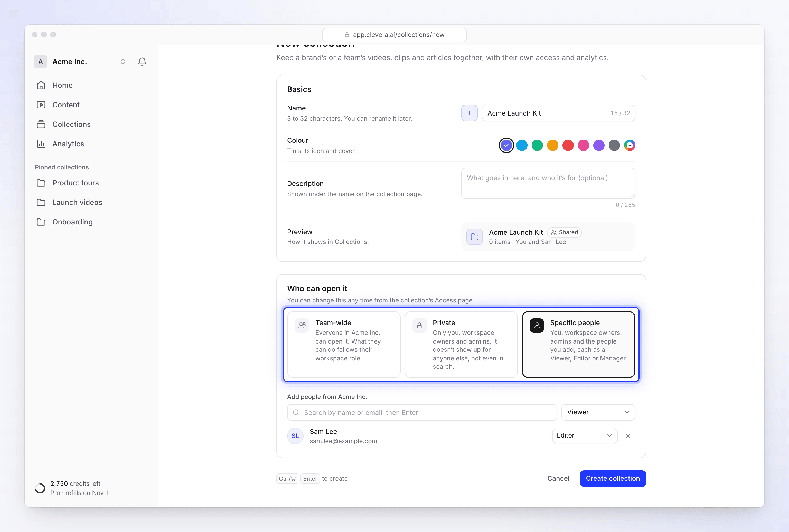
Task: Select the orange colour swatch
Action: point(553,145)
